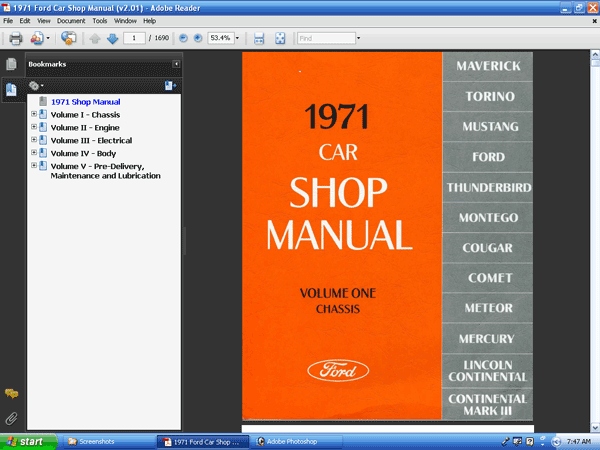Viewport: 600px width, 450px height.
Task: Click the web conference globe icon
Action: click(68, 38)
